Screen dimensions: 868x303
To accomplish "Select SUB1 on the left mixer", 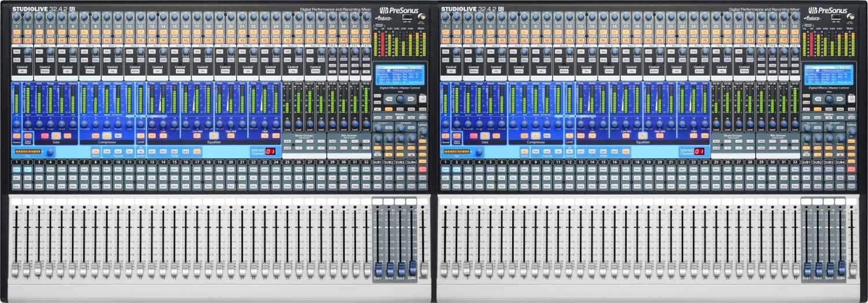I will [377, 169].
